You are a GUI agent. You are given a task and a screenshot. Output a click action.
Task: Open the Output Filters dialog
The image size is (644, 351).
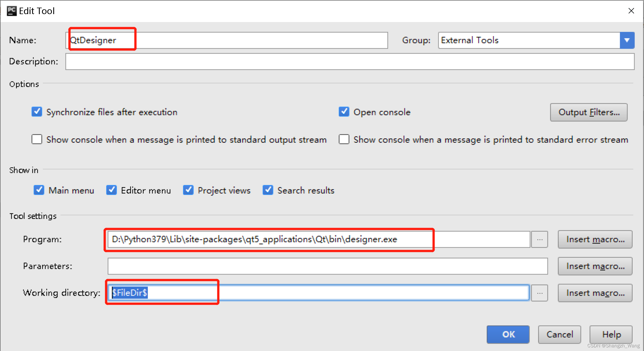(589, 112)
